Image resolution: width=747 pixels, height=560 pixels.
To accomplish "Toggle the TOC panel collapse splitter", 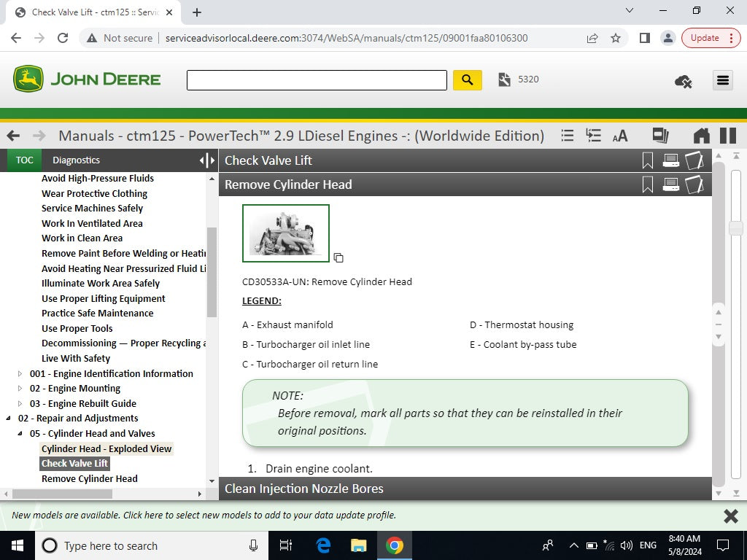I will 207,160.
